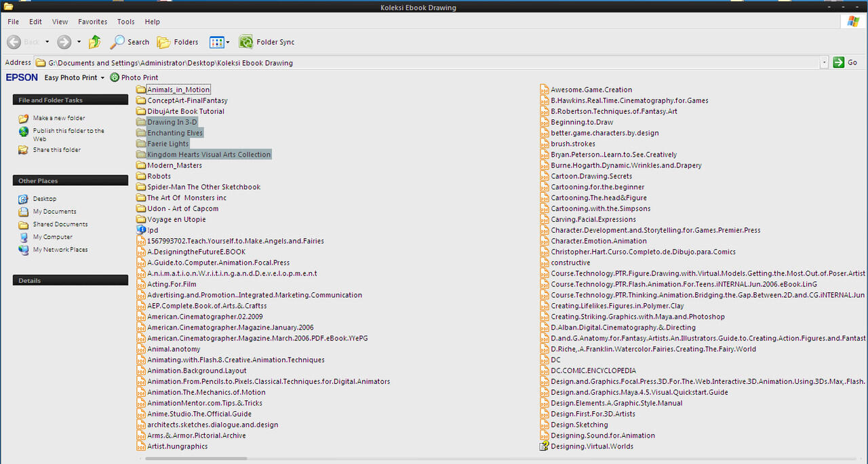Select the !pd shortcut icon
868x464 pixels.
coord(141,230)
